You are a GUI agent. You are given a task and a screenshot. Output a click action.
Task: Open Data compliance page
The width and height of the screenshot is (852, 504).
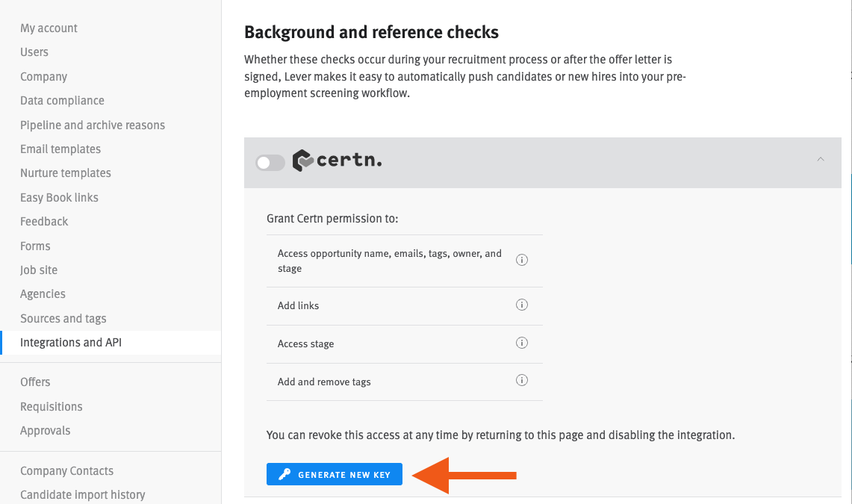(62, 101)
